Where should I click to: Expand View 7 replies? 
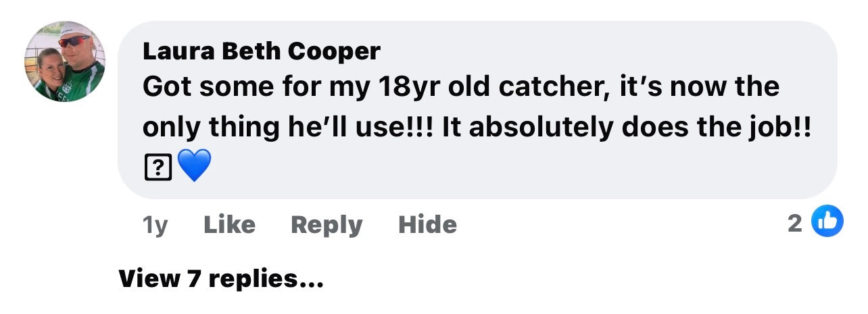coord(221,278)
